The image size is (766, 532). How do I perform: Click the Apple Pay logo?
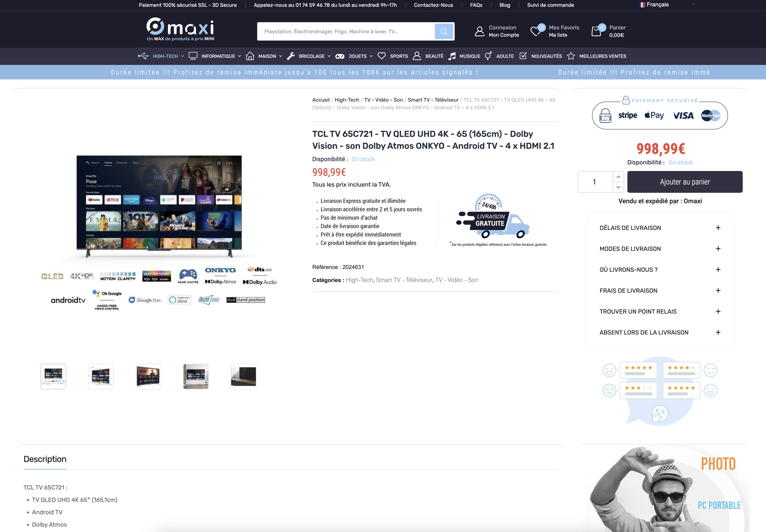point(654,115)
